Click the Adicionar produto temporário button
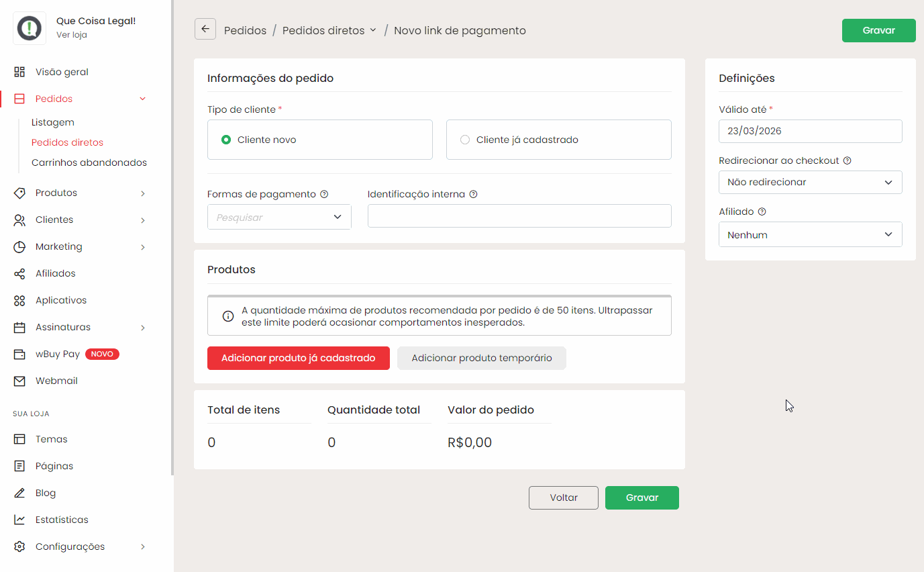Screen dimensions: 924x572 (x=481, y=359)
